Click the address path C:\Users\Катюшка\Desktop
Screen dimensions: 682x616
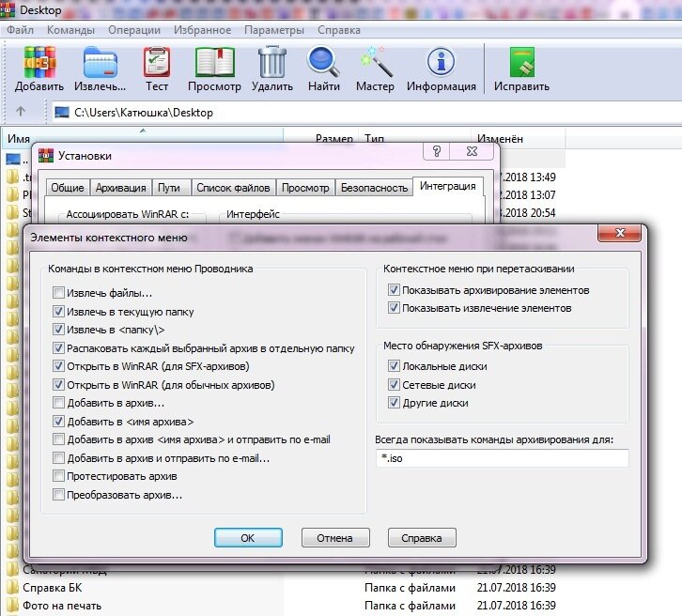tap(144, 113)
